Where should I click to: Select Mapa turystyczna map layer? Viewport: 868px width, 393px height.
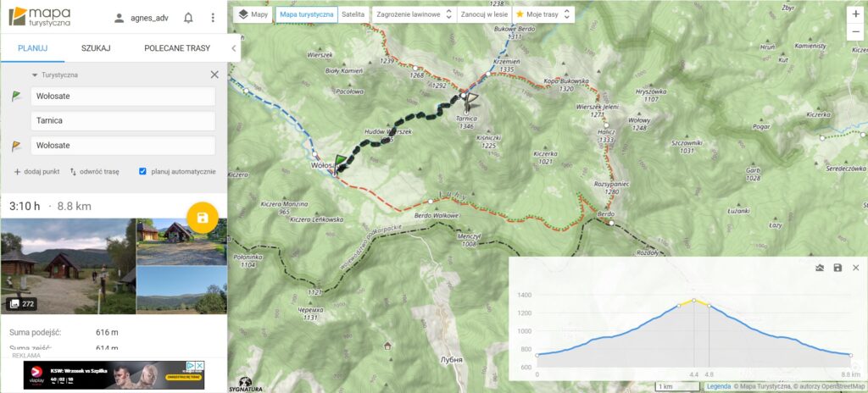tap(307, 14)
